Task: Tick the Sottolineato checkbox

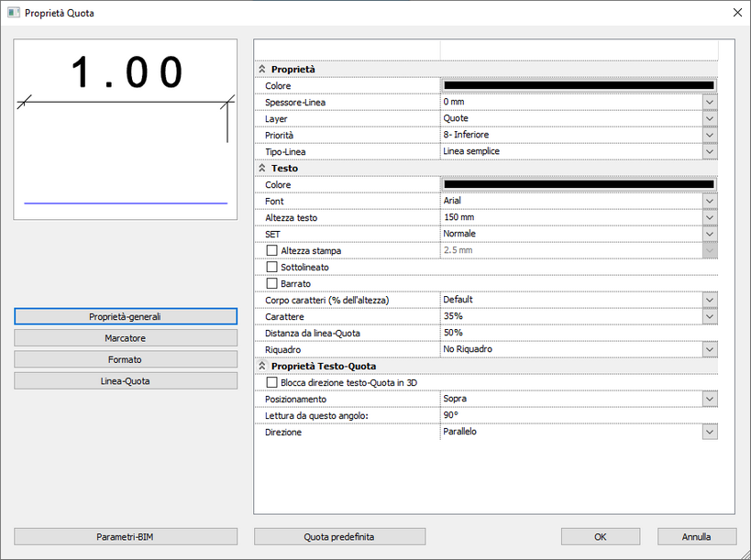Action: pyautogui.click(x=271, y=267)
